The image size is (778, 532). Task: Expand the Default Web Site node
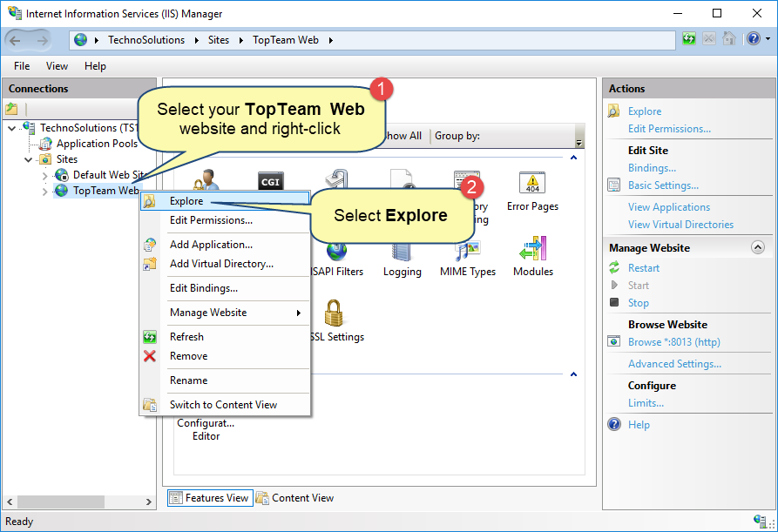click(44, 176)
